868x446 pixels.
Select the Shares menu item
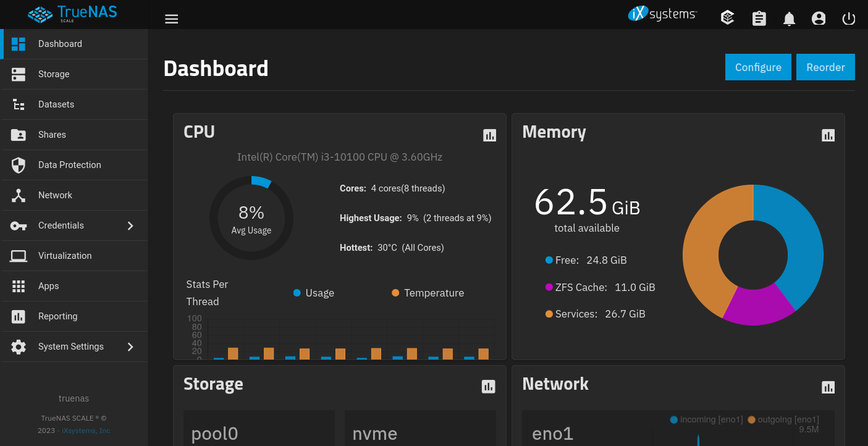click(x=74, y=135)
